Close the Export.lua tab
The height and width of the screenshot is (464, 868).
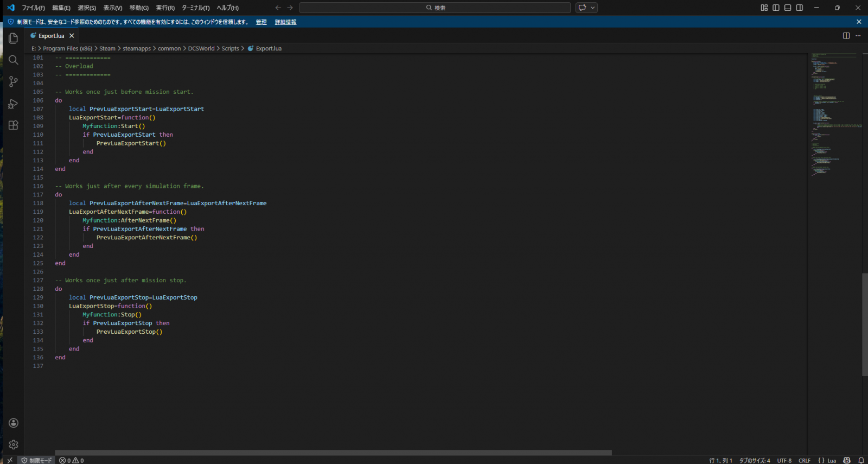tap(72, 36)
